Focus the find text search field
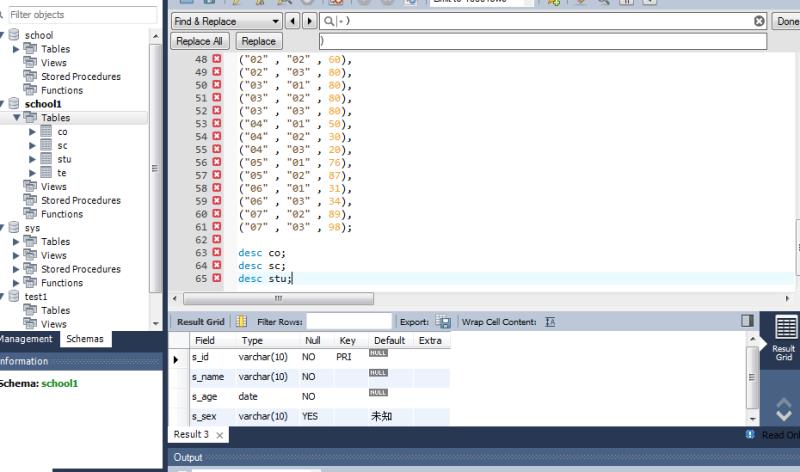Image resolution: width=800 pixels, height=472 pixels. click(544, 21)
